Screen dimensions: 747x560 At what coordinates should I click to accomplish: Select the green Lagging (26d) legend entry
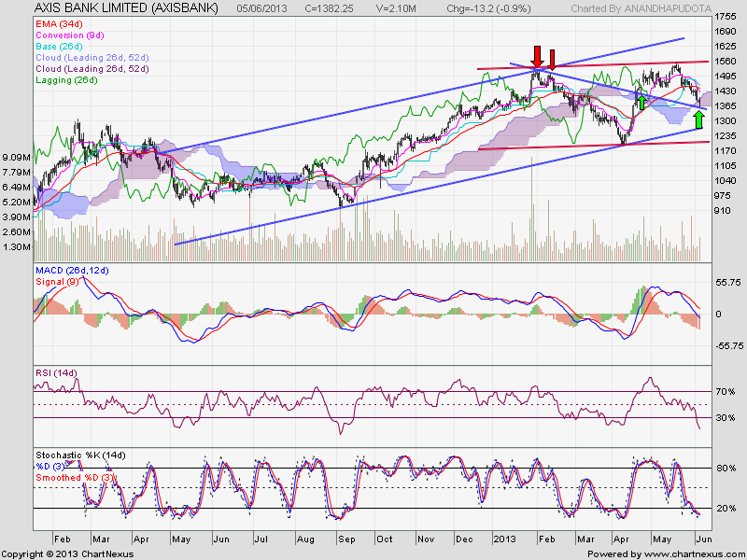pyautogui.click(x=66, y=80)
